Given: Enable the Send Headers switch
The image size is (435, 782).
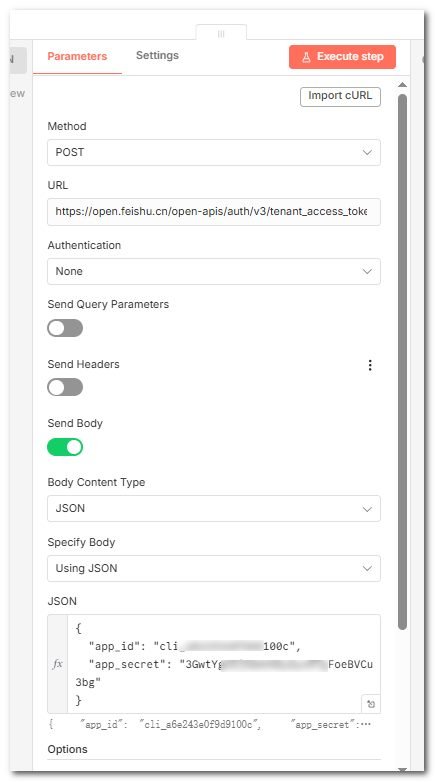Looking at the screenshot, I should (65, 387).
